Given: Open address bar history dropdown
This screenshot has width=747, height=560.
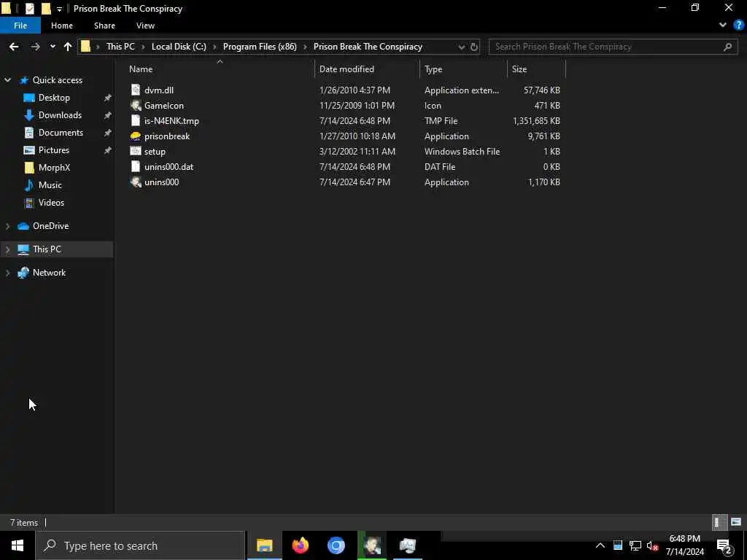Looking at the screenshot, I should (x=461, y=47).
